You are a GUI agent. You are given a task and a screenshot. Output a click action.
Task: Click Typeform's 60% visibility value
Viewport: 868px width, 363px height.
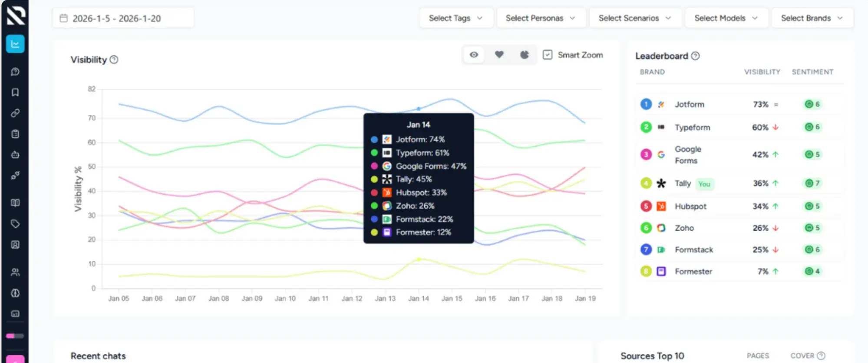tap(760, 127)
